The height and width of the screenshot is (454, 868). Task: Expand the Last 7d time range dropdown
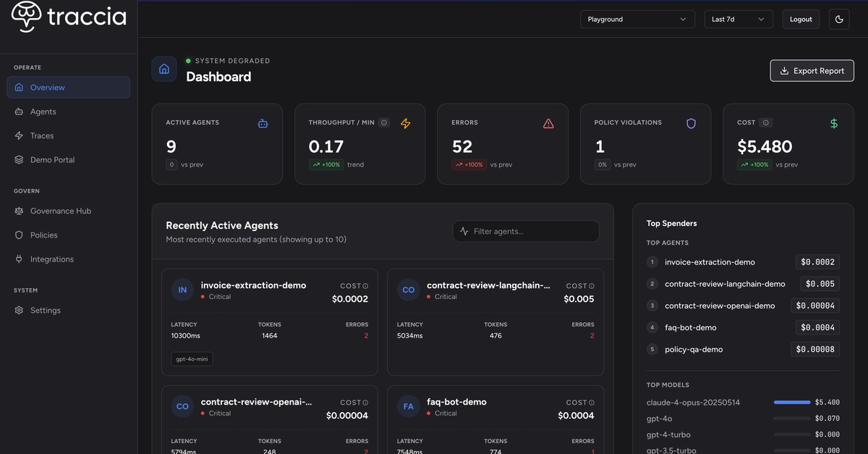pos(739,20)
